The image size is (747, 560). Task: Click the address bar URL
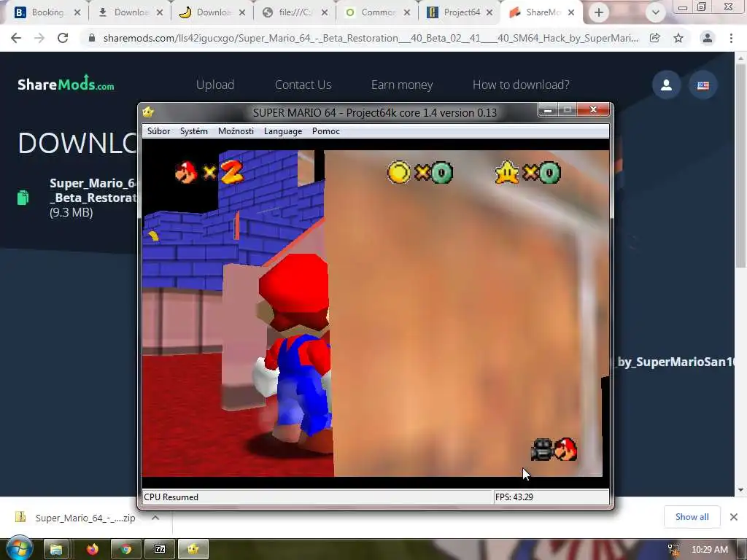tap(371, 38)
